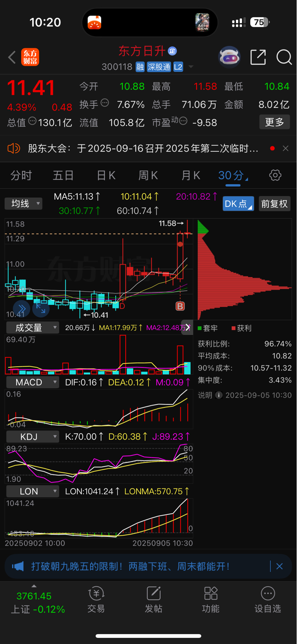Switch to the 日K tab
Viewport: 297px width, 644px height.
[x=106, y=176]
